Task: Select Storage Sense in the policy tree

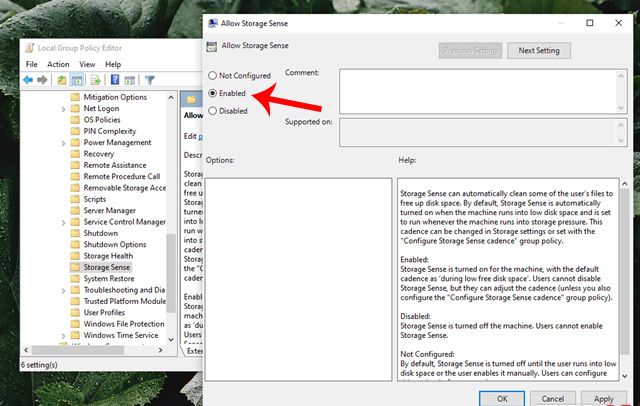Action: tap(107, 267)
